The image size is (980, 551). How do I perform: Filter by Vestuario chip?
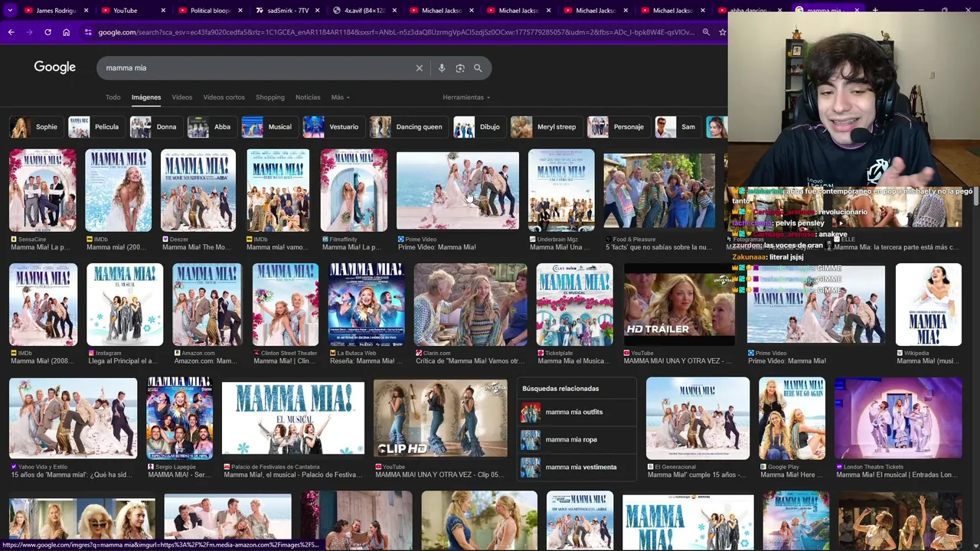tap(332, 127)
